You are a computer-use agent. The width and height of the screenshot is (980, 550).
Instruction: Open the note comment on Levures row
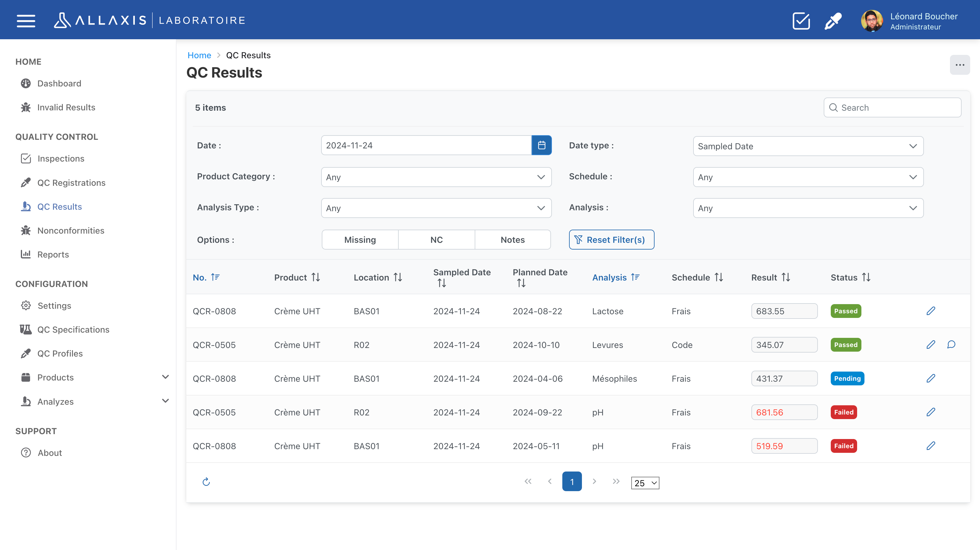point(951,345)
